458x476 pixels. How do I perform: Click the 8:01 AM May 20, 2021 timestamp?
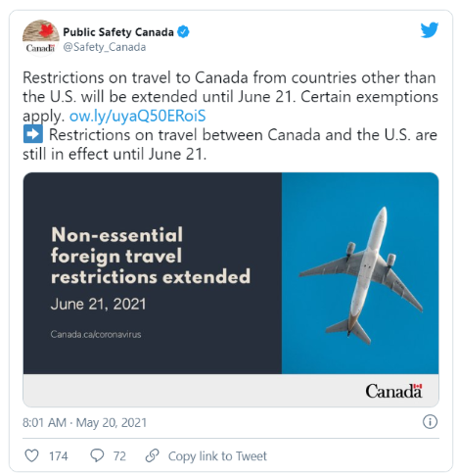84,422
